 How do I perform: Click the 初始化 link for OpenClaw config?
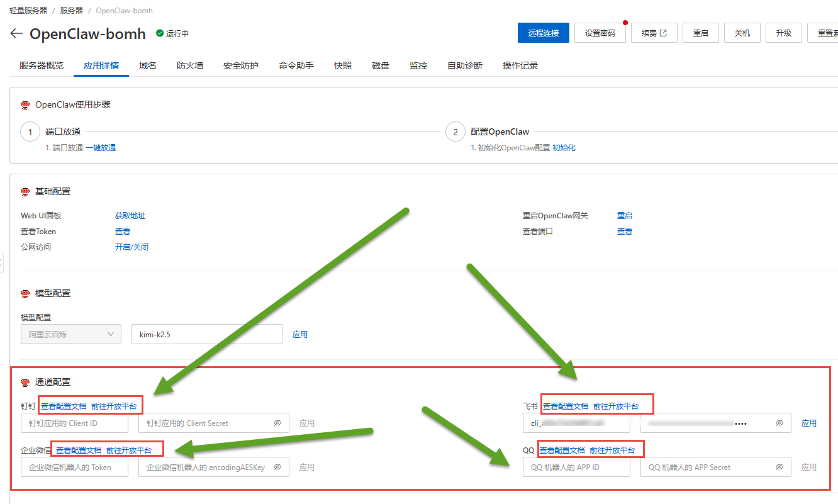(564, 148)
